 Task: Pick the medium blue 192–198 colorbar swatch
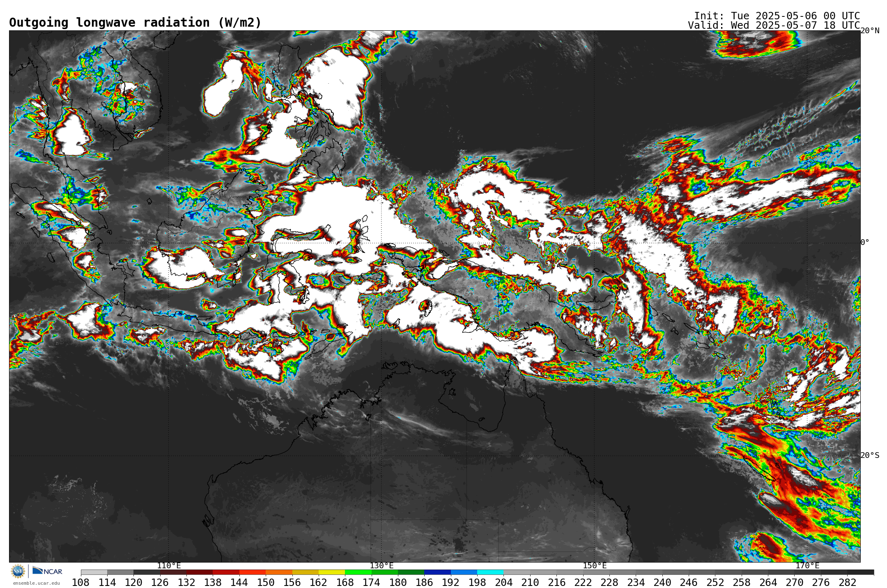[x=464, y=572]
